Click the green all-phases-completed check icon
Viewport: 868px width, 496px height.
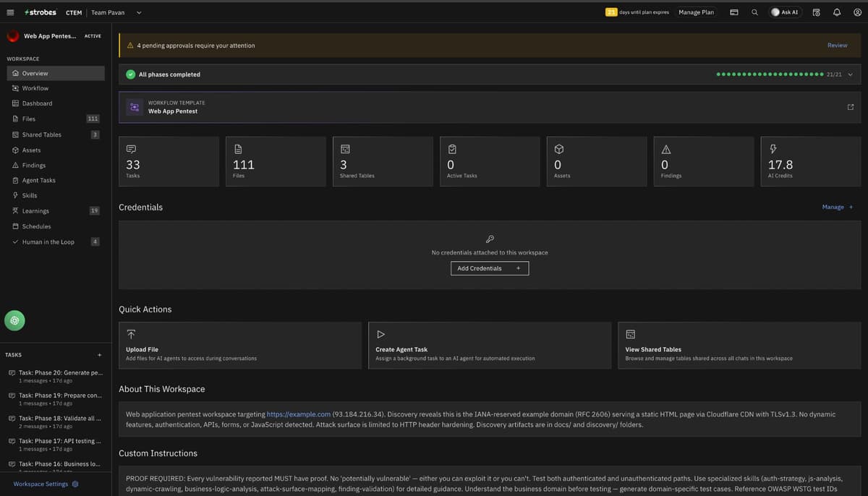pos(130,74)
